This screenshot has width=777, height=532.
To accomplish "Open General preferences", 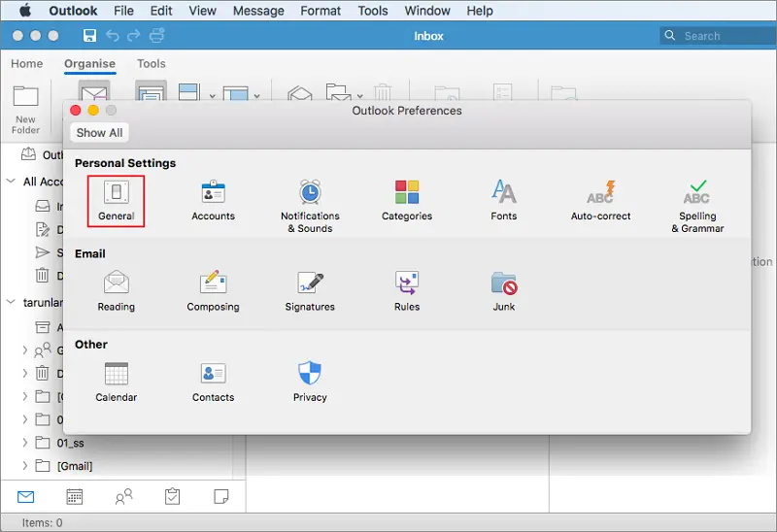I will click(x=116, y=201).
